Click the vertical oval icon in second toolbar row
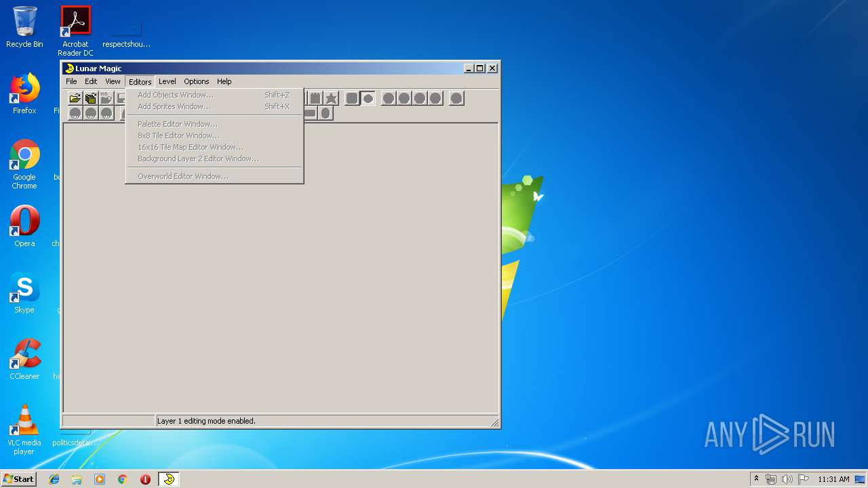 coord(325,113)
